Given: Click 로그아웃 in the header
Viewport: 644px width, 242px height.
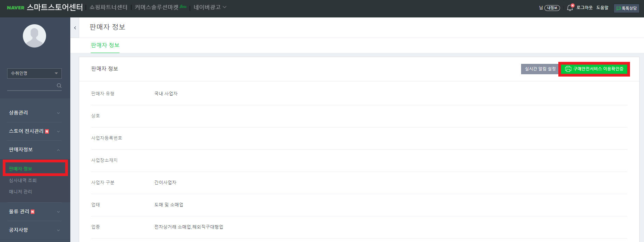Looking at the screenshot, I should coord(585,8).
